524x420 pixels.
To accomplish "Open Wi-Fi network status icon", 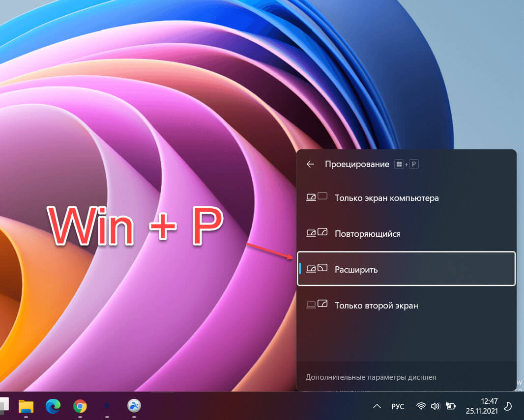I will [x=421, y=406].
